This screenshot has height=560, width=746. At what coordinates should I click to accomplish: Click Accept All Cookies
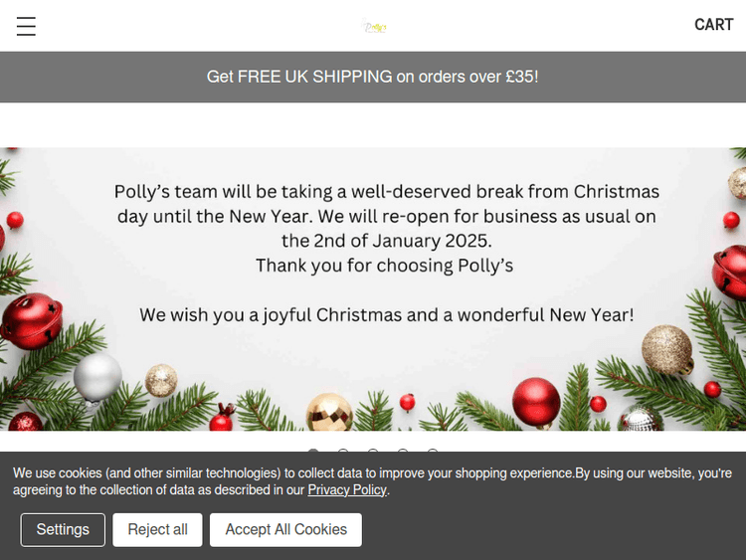285,529
